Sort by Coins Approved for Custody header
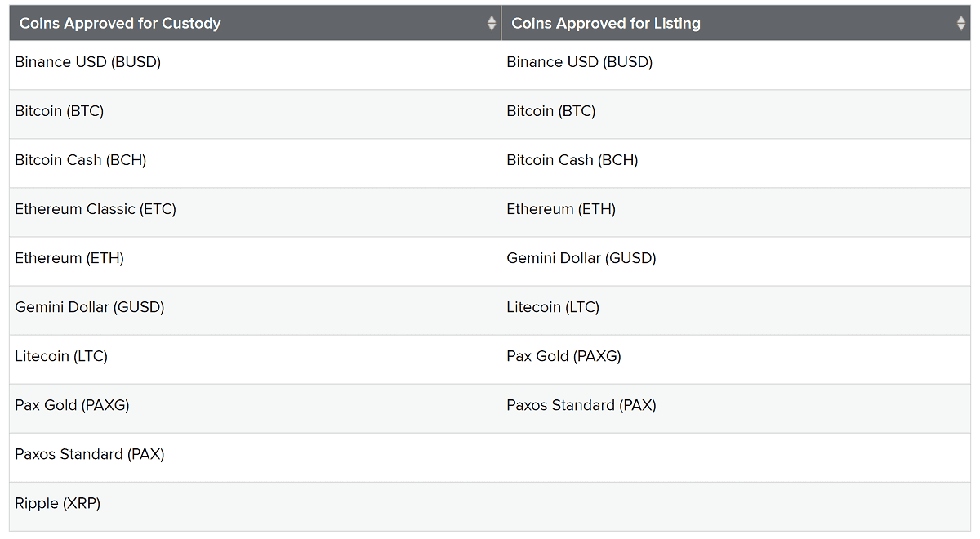This screenshot has width=980, height=539. click(x=120, y=23)
